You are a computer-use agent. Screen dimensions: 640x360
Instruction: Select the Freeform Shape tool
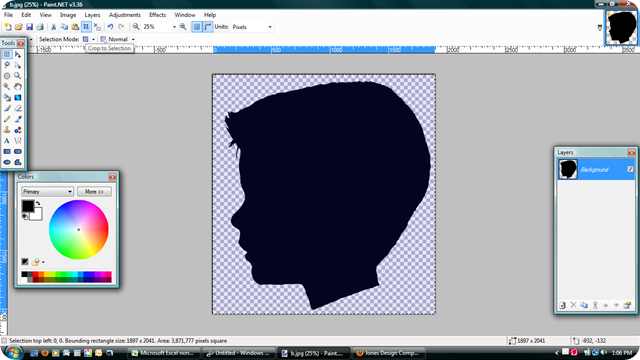pos(18,162)
